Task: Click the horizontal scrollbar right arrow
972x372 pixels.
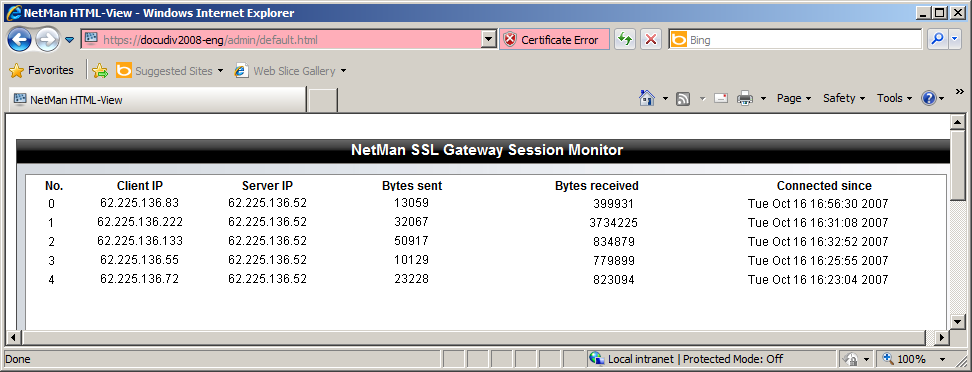Action: click(x=942, y=337)
